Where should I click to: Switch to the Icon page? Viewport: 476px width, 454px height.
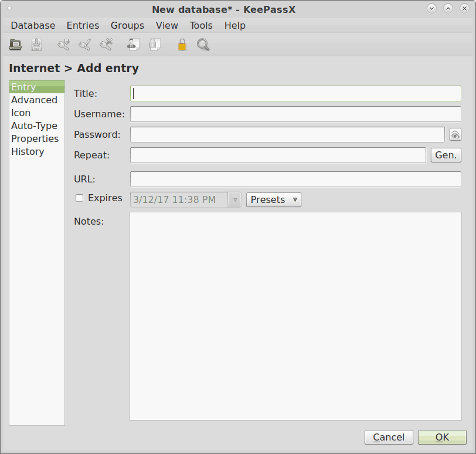37,113
